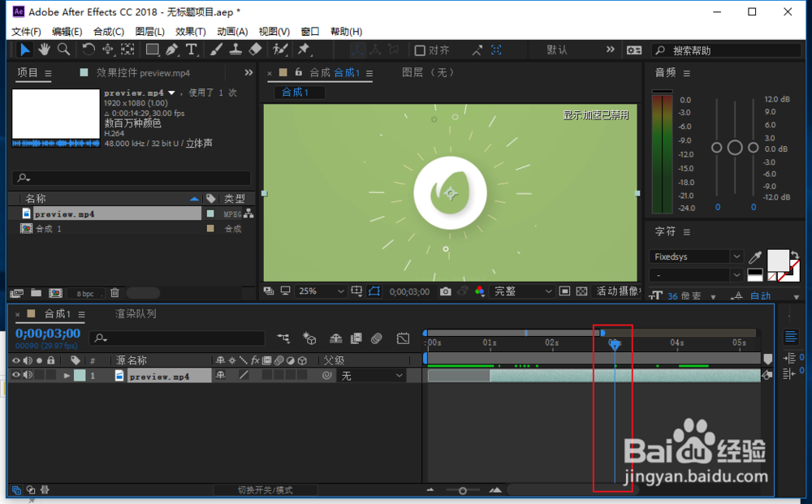Viewport: 812px width, 504px height.
Task: Toggle the lock icon on the composition viewer tab
Action: coord(298,72)
